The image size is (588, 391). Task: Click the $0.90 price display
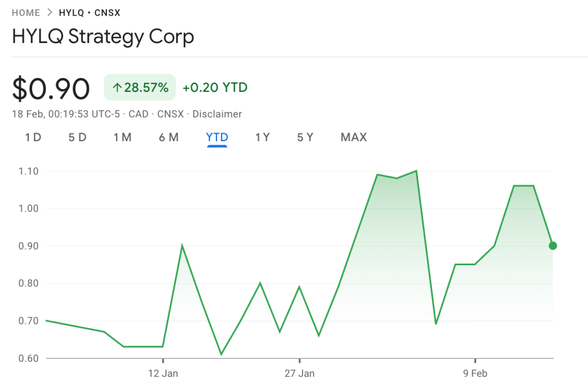[51, 87]
